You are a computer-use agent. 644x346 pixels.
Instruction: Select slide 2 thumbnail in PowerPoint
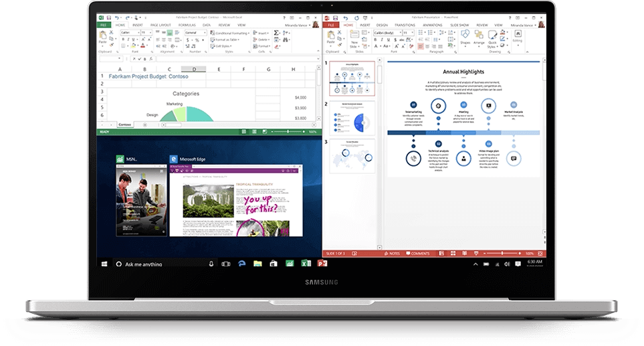(x=352, y=118)
